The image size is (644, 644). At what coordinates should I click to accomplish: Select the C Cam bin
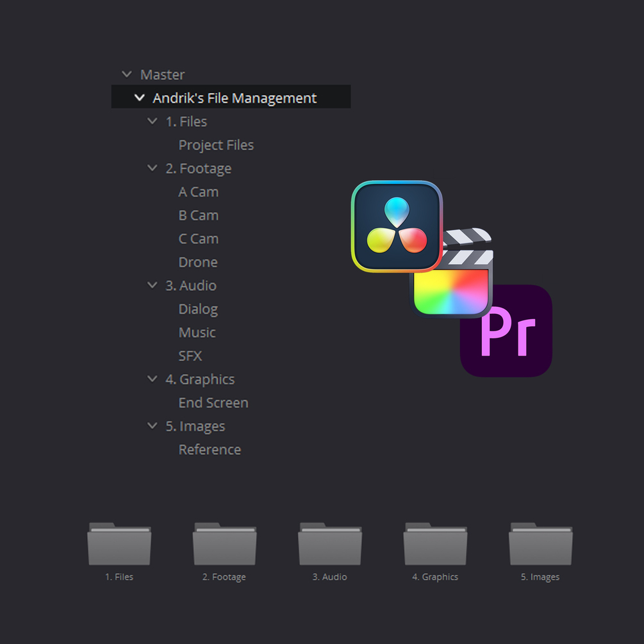coord(199,238)
